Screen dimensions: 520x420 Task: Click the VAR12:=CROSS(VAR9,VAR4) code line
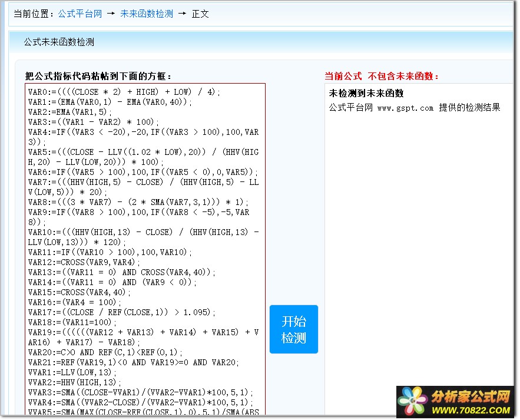pyautogui.click(x=84, y=262)
